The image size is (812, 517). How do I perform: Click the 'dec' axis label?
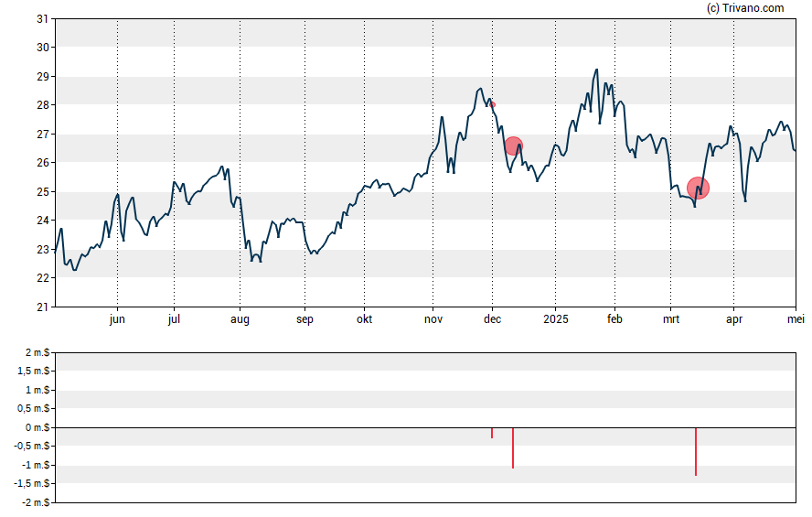[x=493, y=319]
